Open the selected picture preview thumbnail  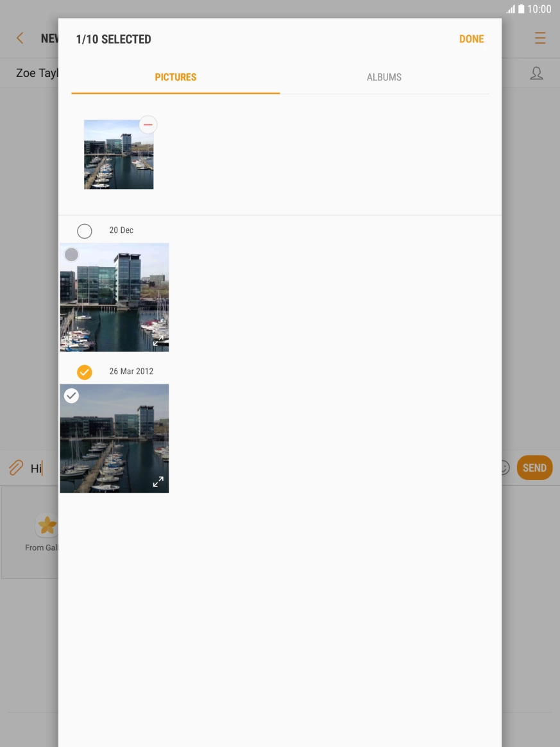(x=118, y=155)
